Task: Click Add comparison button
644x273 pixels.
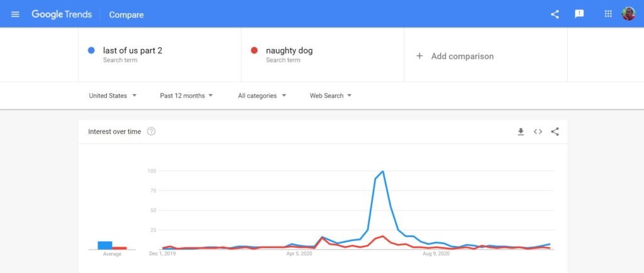Action: [455, 56]
